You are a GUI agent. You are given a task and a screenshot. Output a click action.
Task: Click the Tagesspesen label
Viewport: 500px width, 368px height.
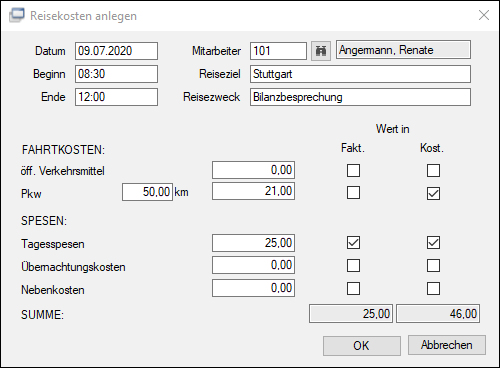(x=53, y=244)
